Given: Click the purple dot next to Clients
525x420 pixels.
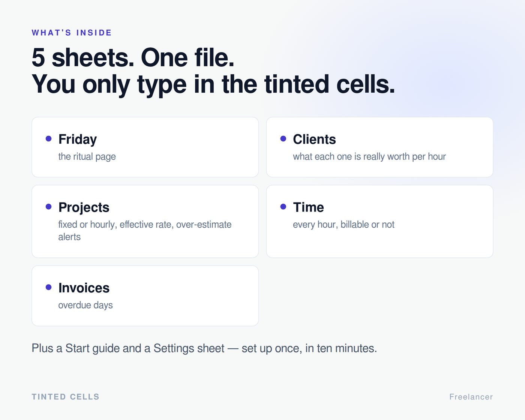Looking at the screenshot, I should pyautogui.click(x=283, y=139).
